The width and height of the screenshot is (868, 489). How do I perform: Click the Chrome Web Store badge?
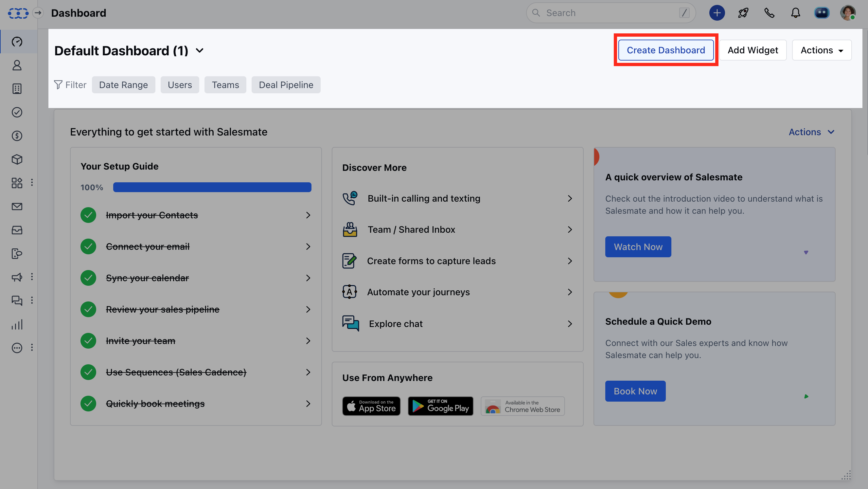pyautogui.click(x=523, y=406)
